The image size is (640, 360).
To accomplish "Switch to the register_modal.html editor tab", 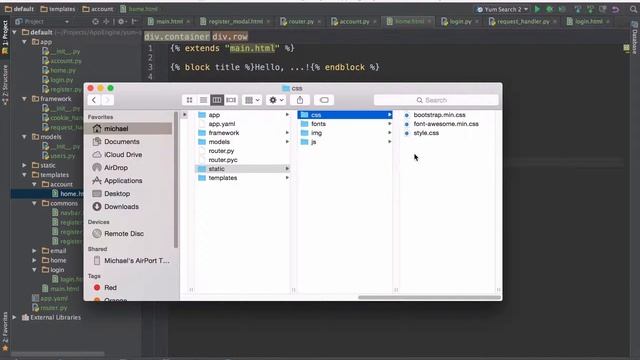I will [x=236, y=22].
